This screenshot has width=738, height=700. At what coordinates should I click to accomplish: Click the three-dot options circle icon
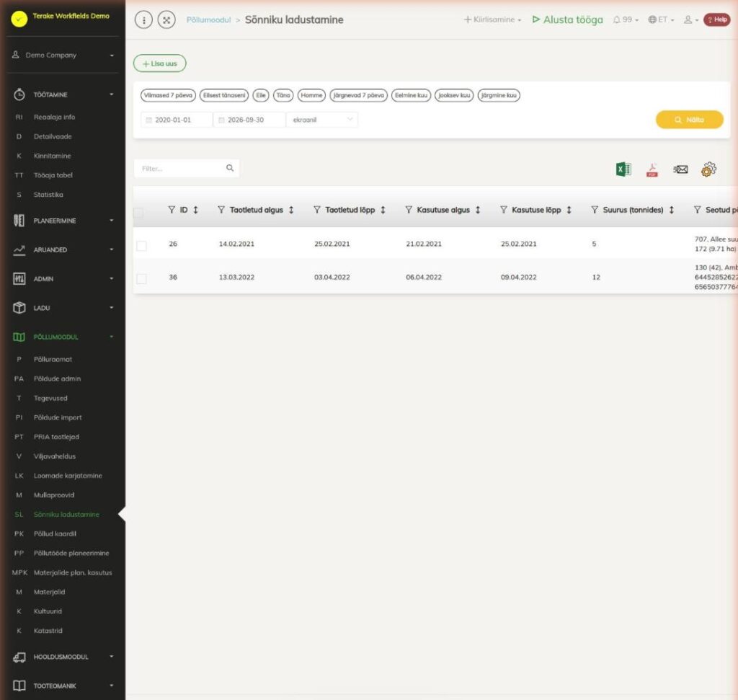tap(143, 19)
